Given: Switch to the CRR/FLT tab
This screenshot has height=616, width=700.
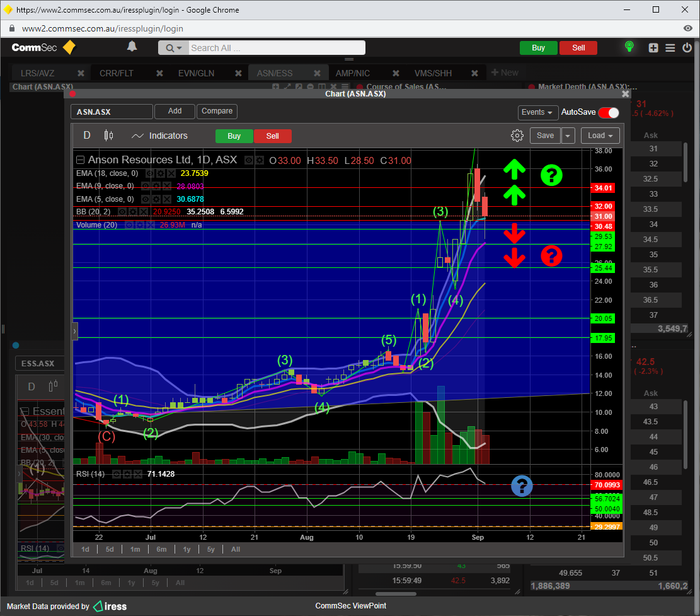Looking at the screenshot, I should pos(117,73).
